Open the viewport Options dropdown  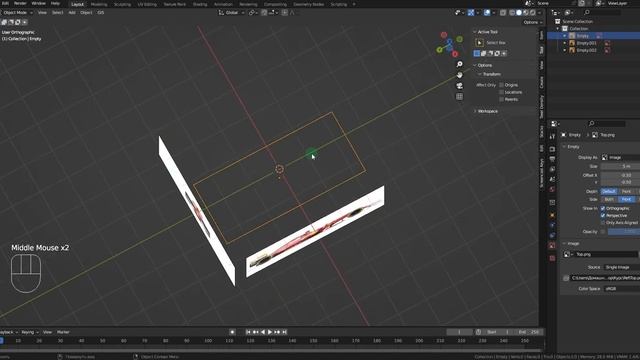533,22
